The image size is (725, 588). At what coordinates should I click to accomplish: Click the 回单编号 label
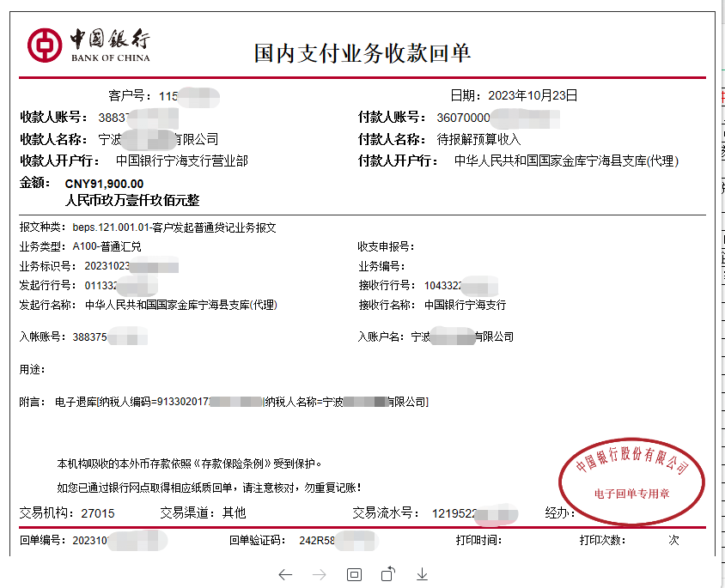click(x=43, y=540)
